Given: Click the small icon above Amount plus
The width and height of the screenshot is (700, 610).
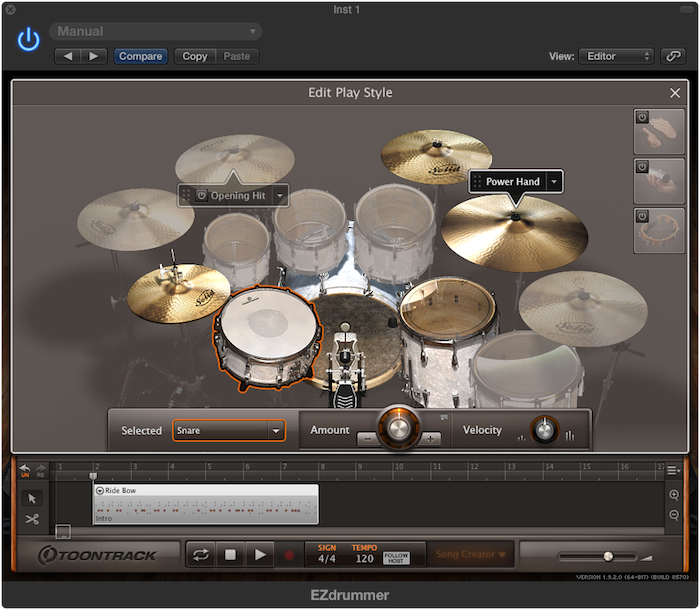Looking at the screenshot, I should click(x=444, y=417).
